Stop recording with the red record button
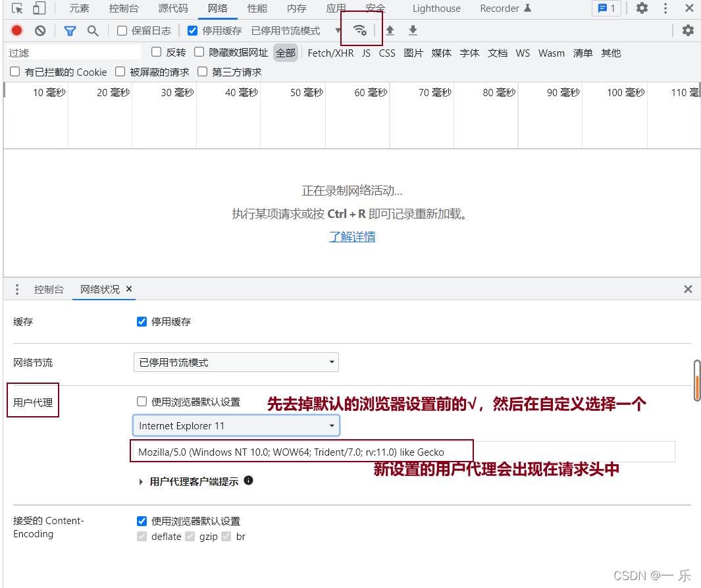This screenshot has width=701, height=588. click(17, 30)
